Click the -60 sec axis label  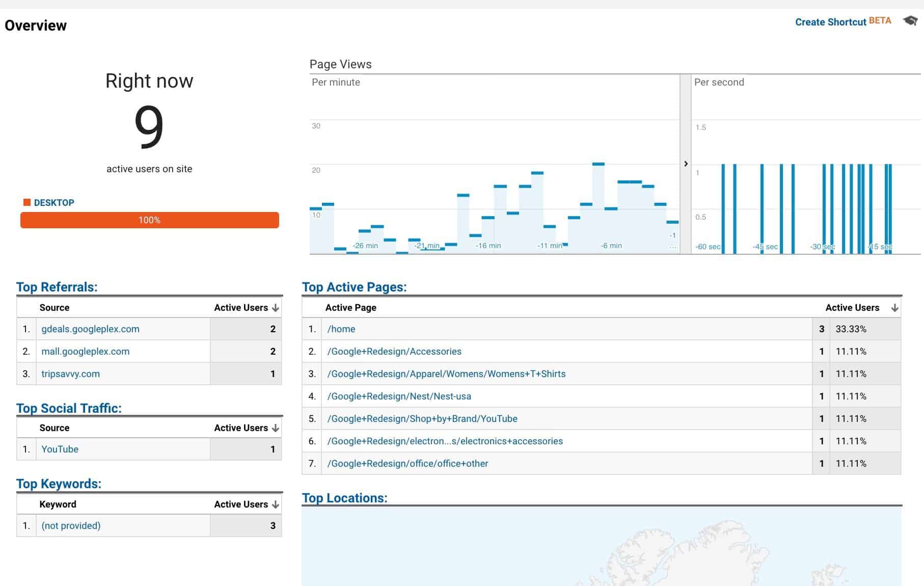tap(708, 247)
